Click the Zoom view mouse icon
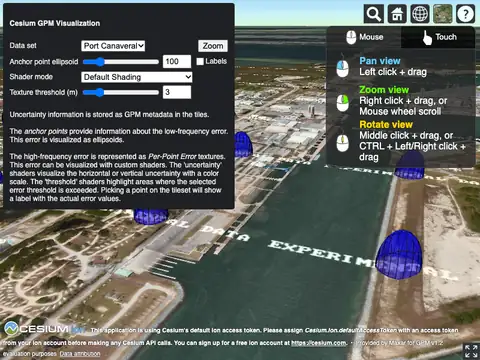This screenshot has height=360, width=480. [x=342, y=103]
